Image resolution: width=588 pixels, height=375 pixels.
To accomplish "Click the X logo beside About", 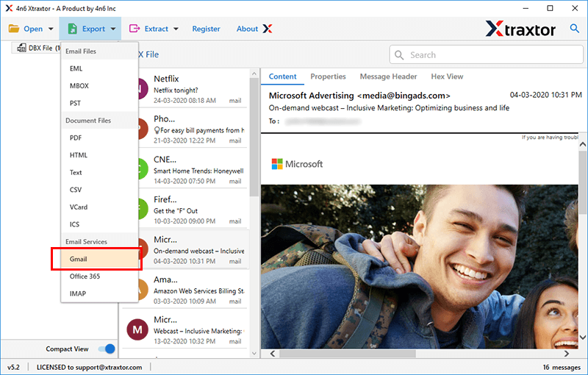I will click(x=268, y=29).
